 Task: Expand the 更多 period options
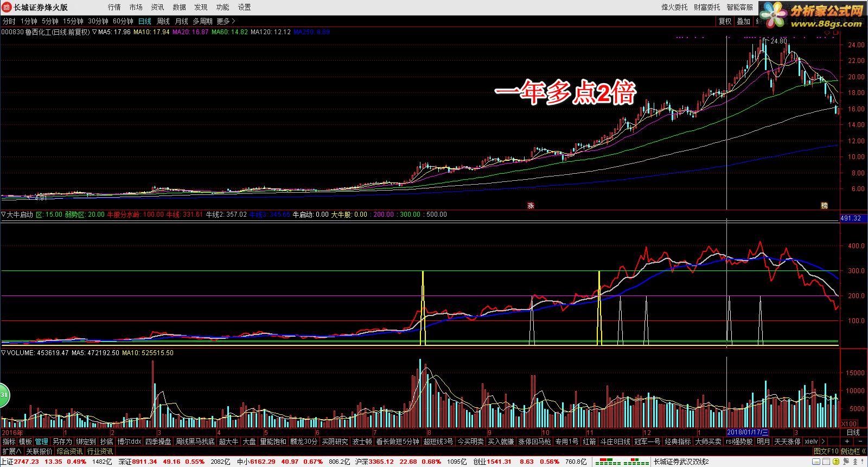pos(226,21)
